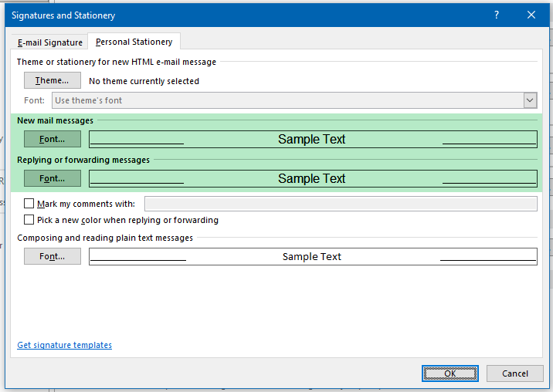Close the Signatures and Stationery dialog
The image size is (553, 392).
point(531,15)
